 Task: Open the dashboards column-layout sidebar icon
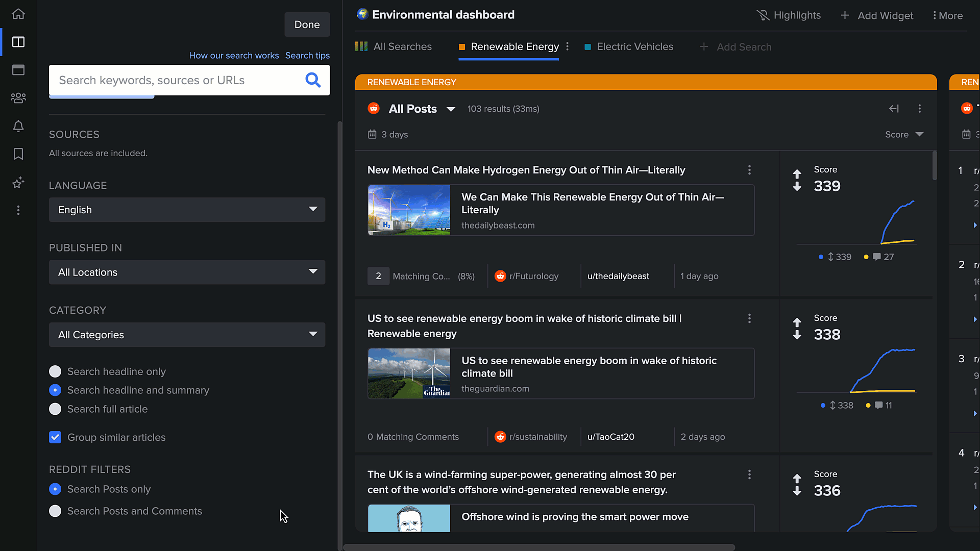point(18,42)
